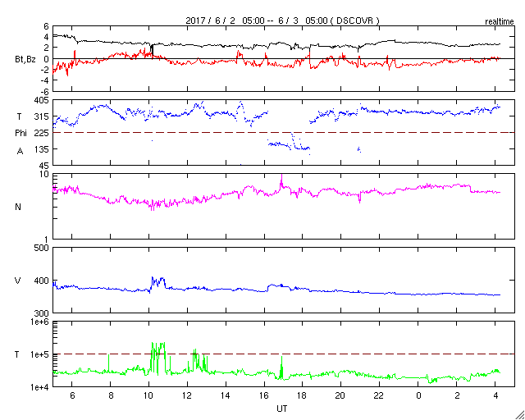This screenshot has width=525, height=420.
Task: Click the "Phi" axis label
Action: click(x=21, y=134)
